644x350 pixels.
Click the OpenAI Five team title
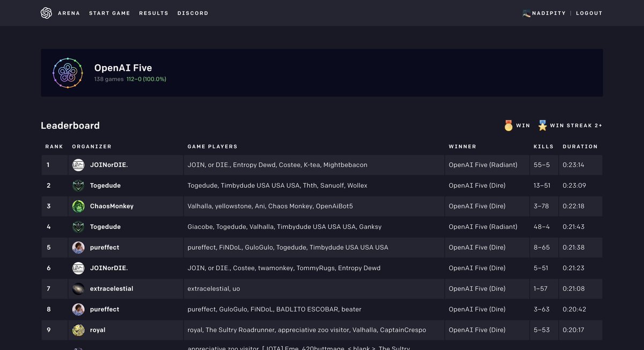(123, 68)
